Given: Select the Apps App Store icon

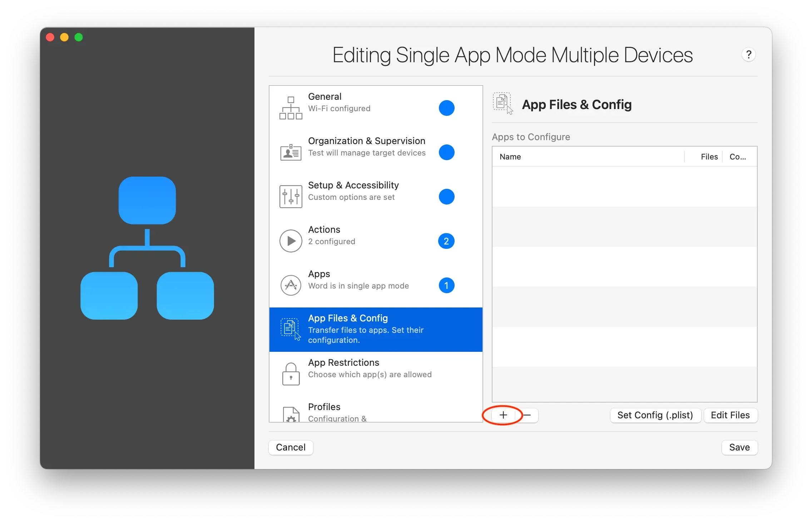Looking at the screenshot, I should click(x=291, y=285).
